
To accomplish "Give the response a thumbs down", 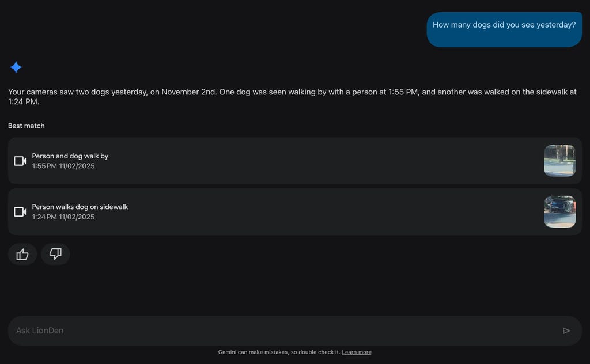I will pyautogui.click(x=55, y=254).
